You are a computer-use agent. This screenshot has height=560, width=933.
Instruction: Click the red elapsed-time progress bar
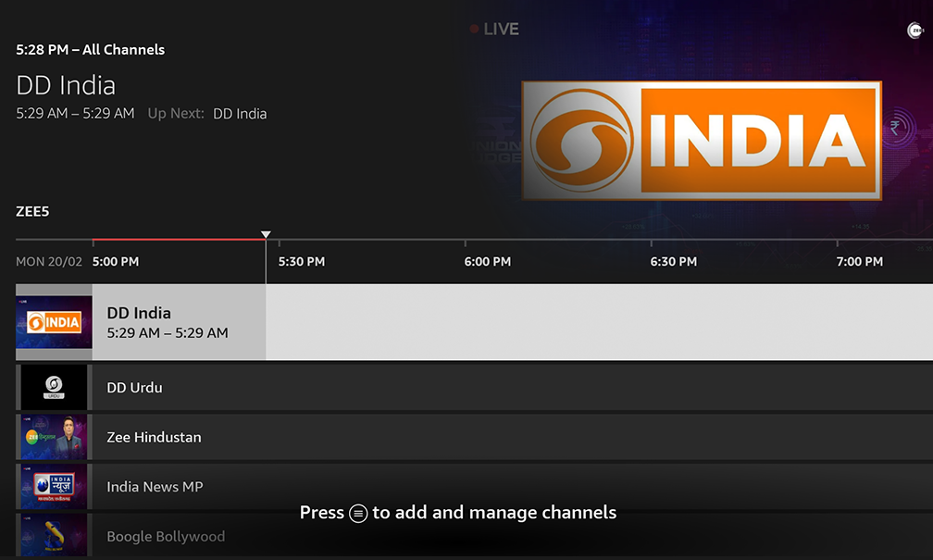point(180,239)
